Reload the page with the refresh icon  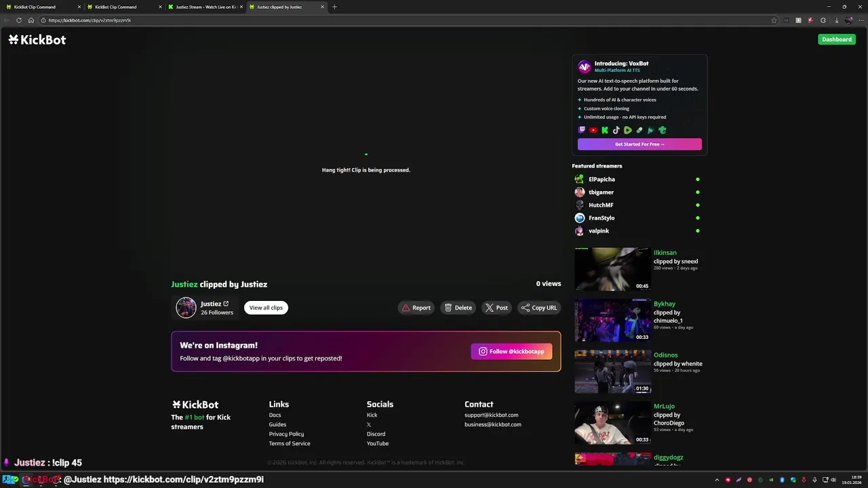pos(18,20)
